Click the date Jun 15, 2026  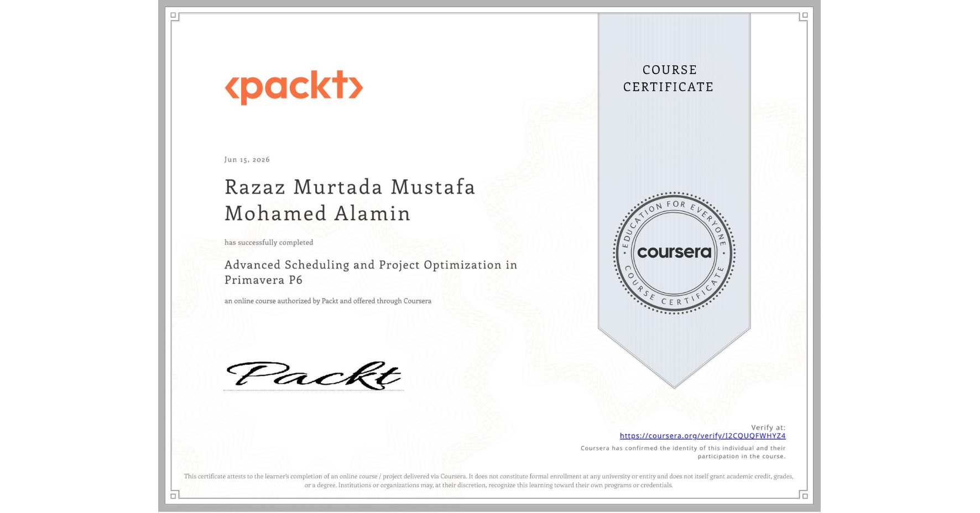tap(247, 159)
